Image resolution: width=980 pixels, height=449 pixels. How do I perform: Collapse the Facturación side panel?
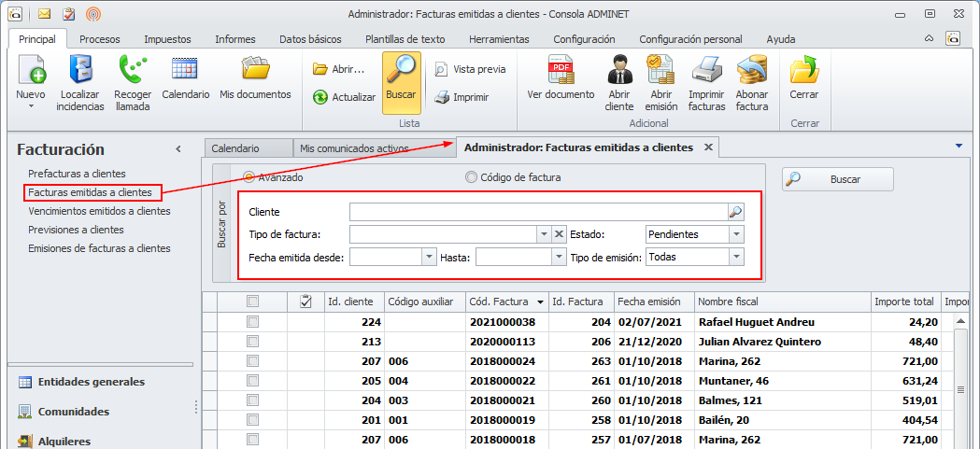[178, 149]
